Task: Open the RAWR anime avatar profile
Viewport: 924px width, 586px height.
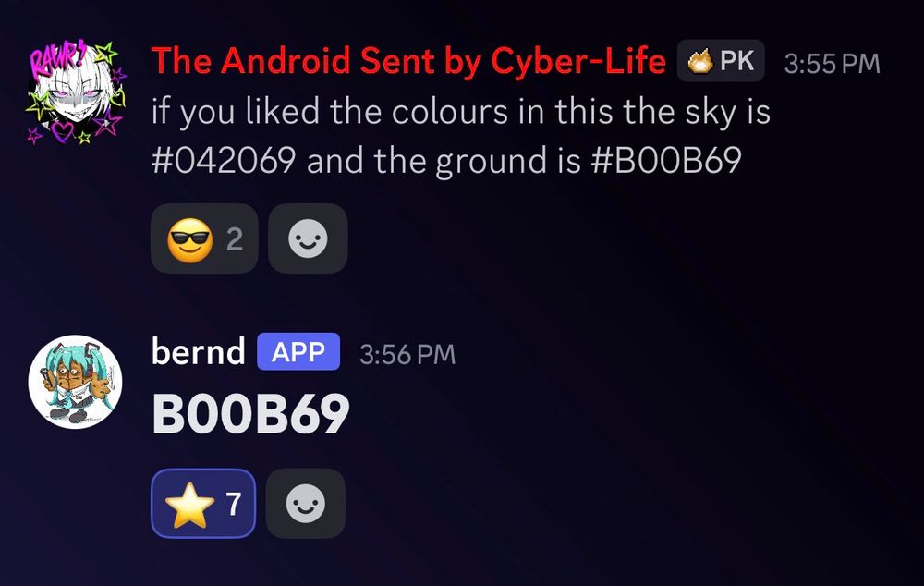Action: coord(75,92)
